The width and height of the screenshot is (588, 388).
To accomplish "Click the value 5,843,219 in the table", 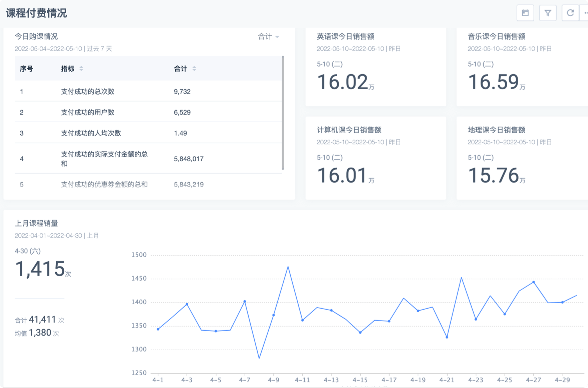I will 189,184.
